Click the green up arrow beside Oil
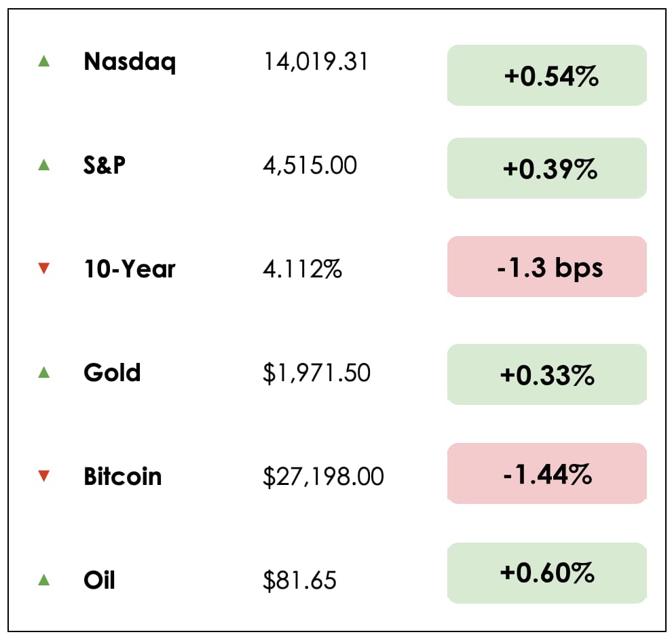 click(44, 580)
